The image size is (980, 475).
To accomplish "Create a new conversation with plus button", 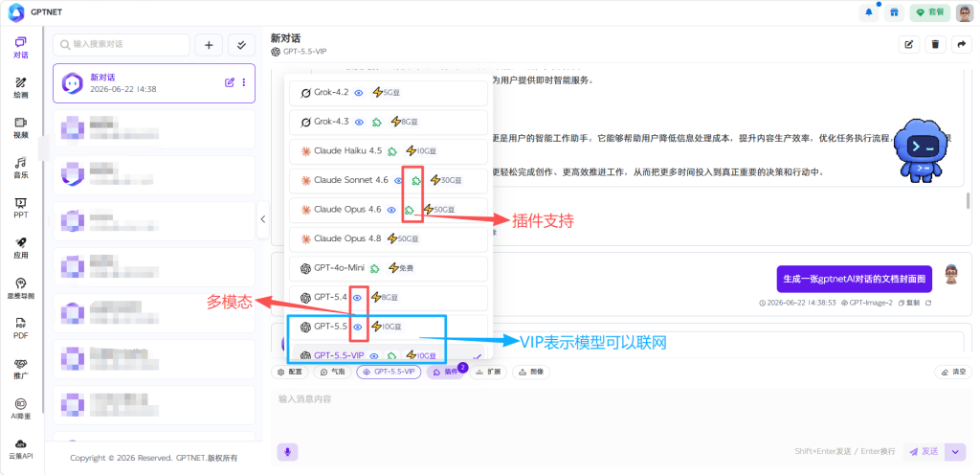I will click(x=209, y=45).
